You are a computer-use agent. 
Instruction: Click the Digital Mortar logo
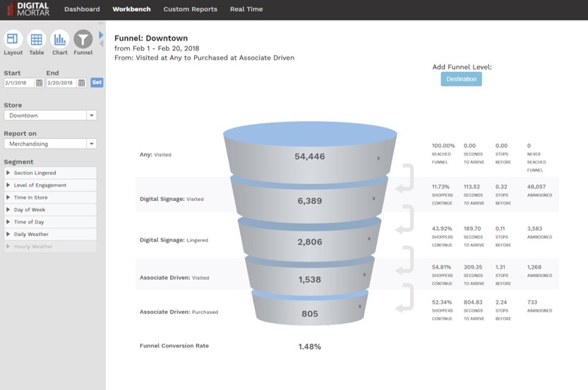coord(28,9)
